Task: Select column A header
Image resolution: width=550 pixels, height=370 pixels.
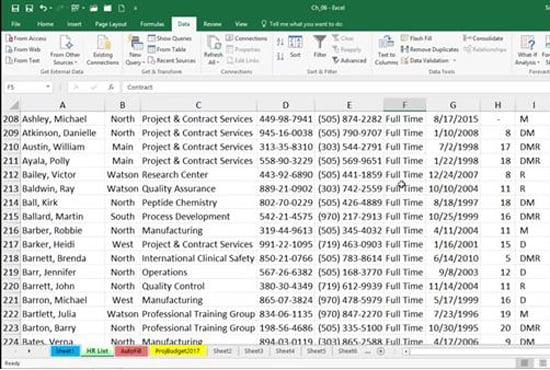Action: click(62, 105)
